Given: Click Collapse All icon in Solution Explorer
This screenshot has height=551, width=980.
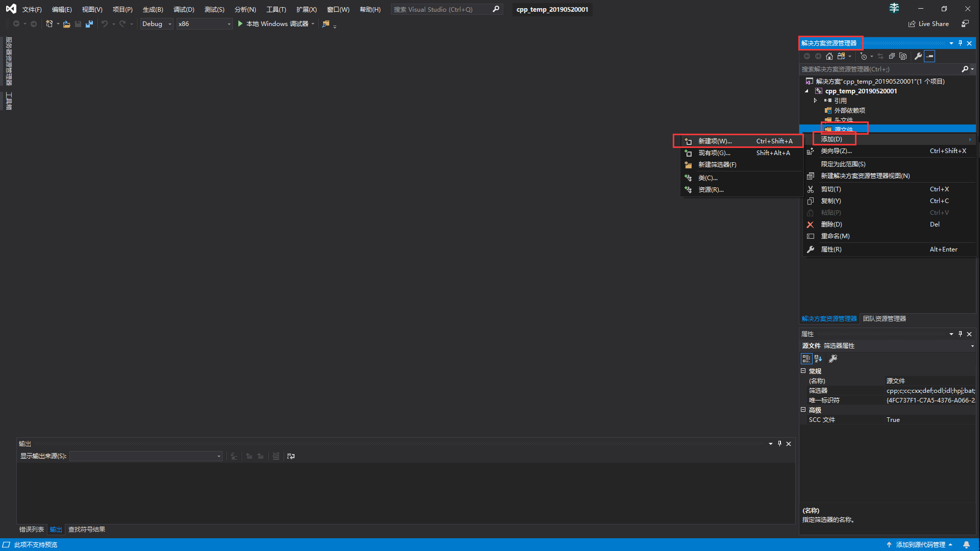Looking at the screenshot, I should (x=892, y=56).
